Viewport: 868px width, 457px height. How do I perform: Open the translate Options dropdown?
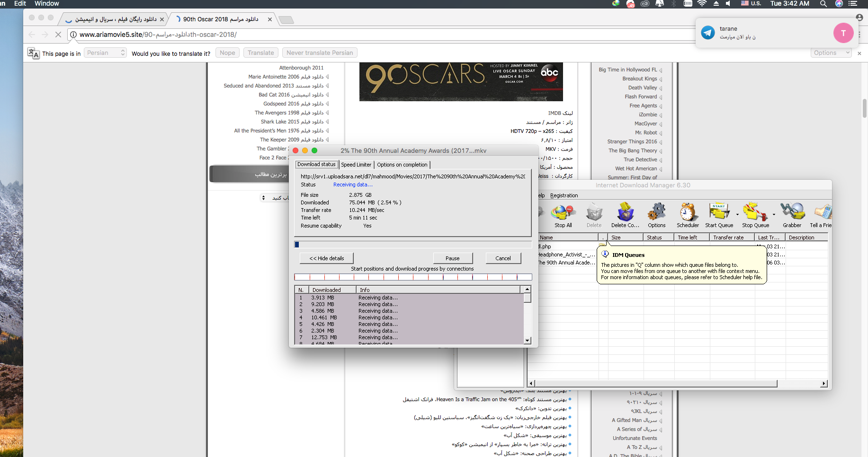831,53
